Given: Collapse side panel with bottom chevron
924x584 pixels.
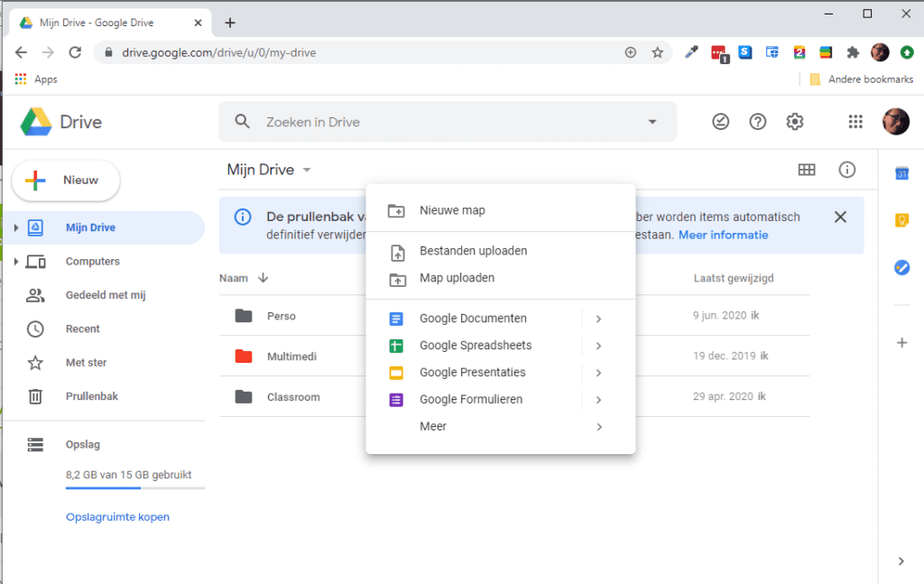Looking at the screenshot, I should click(x=901, y=561).
